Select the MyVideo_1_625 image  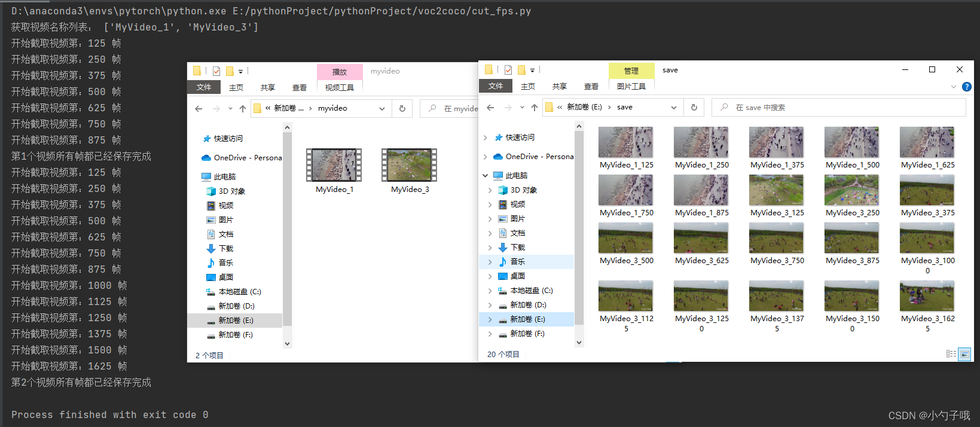[x=927, y=148]
